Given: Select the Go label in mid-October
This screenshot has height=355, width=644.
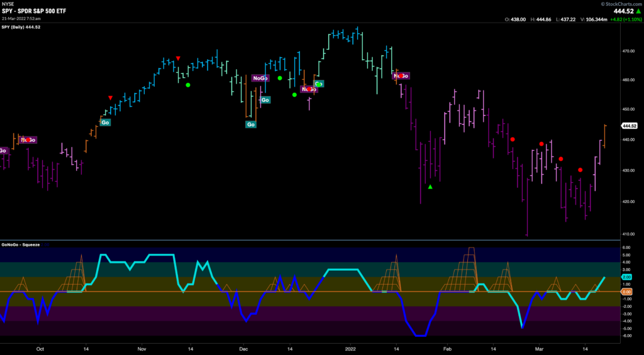Looking at the screenshot, I should 105,123.
